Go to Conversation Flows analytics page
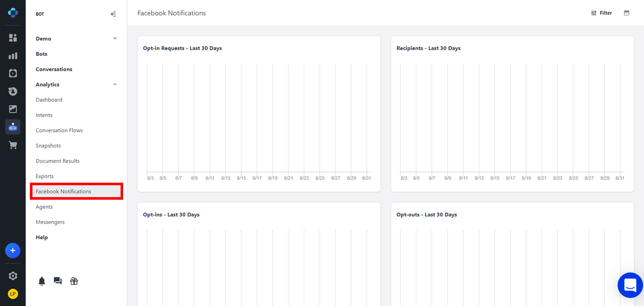644x306 pixels. pyautogui.click(x=59, y=131)
